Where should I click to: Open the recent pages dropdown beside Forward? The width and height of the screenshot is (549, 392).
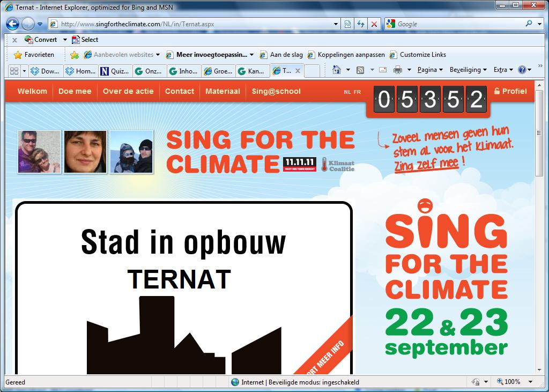(40, 24)
